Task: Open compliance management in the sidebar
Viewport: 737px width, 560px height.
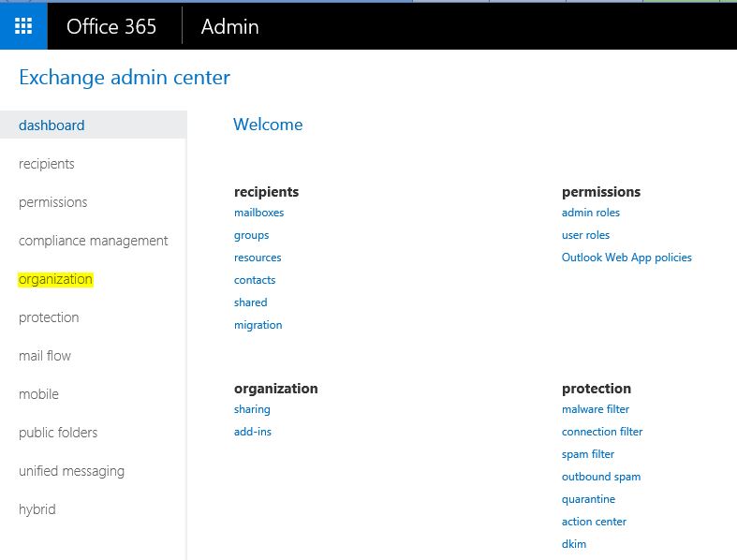Action: (93, 241)
